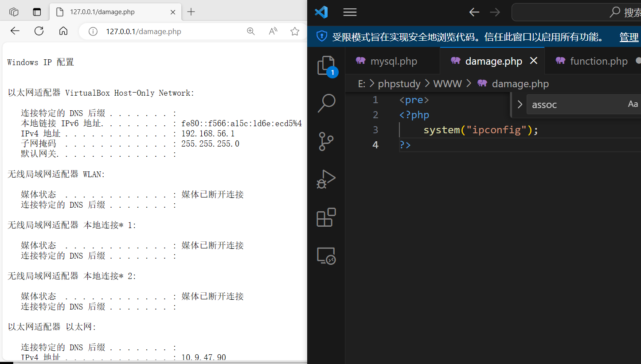Click the <pre> tag on line 1
The width and height of the screenshot is (641, 364).
414,100
